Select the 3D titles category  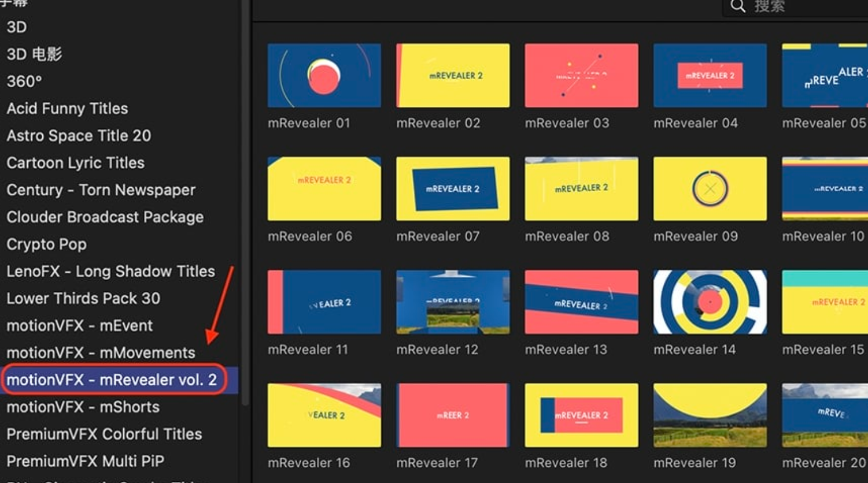coord(16,27)
